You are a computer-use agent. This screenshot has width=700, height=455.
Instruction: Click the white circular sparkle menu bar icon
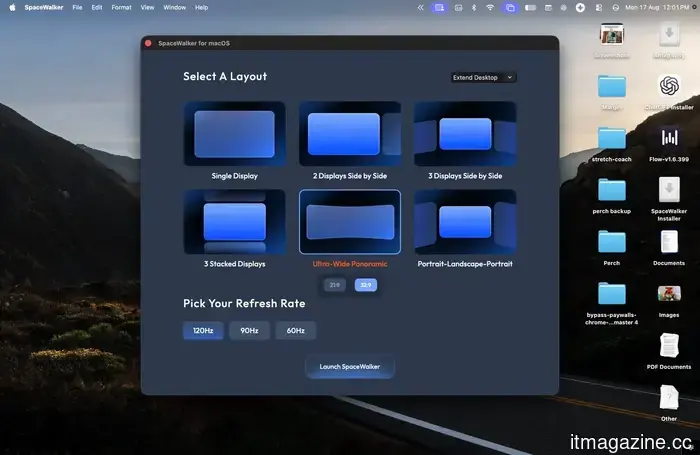click(580, 7)
